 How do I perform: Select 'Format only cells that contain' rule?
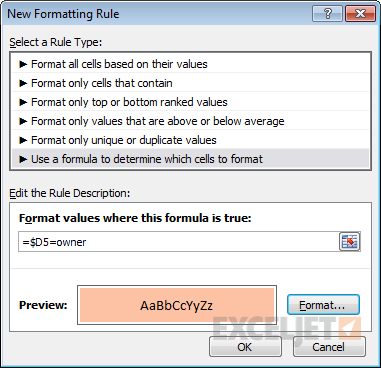pyautogui.click(x=191, y=83)
